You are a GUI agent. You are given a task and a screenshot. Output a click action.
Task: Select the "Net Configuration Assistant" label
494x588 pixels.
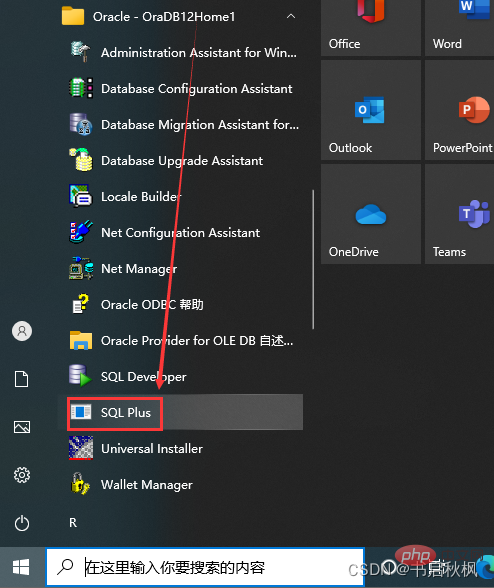(x=180, y=233)
